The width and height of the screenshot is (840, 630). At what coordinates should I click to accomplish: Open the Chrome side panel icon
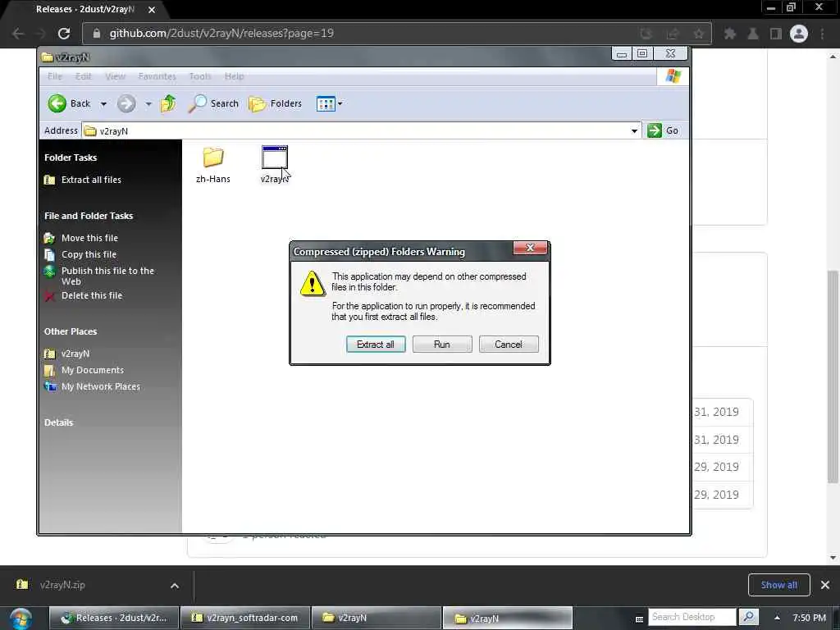(775, 34)
